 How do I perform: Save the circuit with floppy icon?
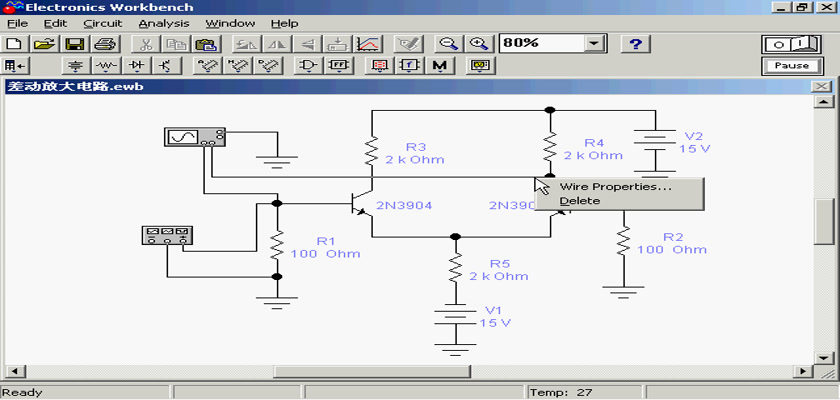click(74, 43)
